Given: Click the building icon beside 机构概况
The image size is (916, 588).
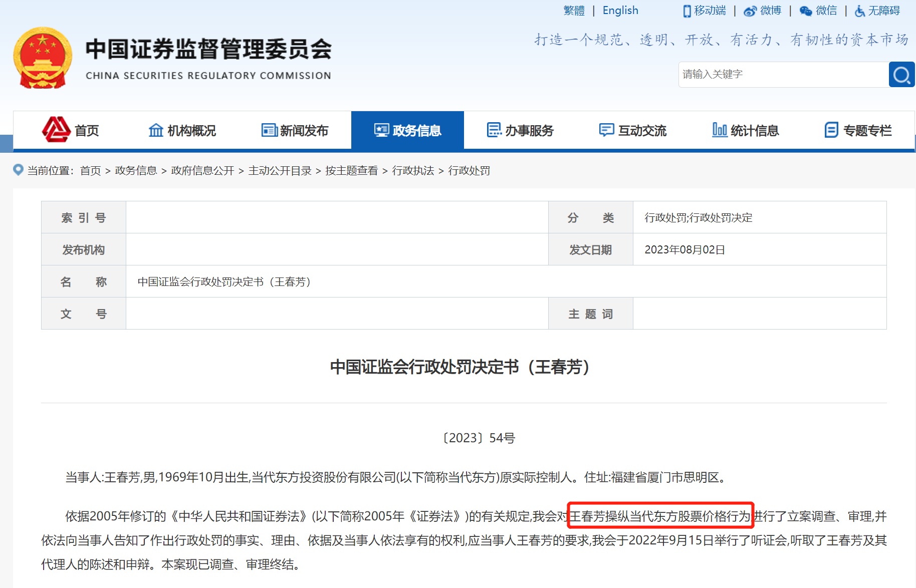Looking at the screenshot, I should pyautogui.click(x=156, y=130).
